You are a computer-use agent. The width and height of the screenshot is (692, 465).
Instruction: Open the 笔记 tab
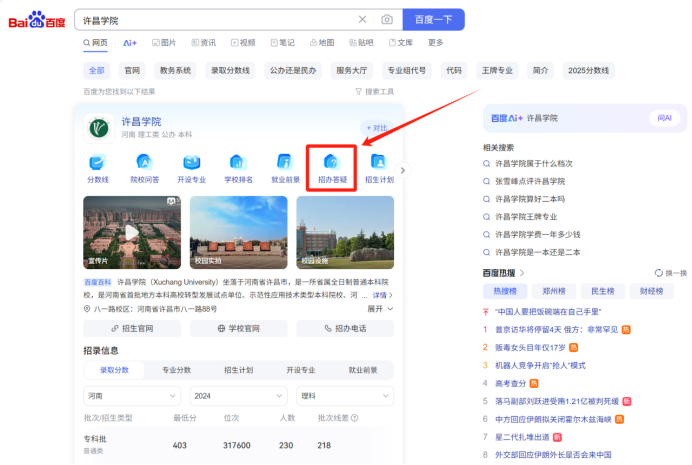point(282,43)
